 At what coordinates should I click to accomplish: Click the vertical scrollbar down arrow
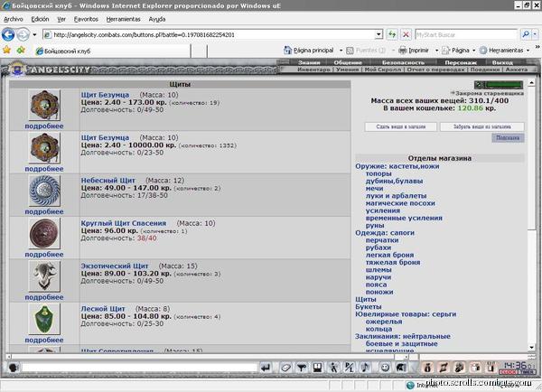532,348
